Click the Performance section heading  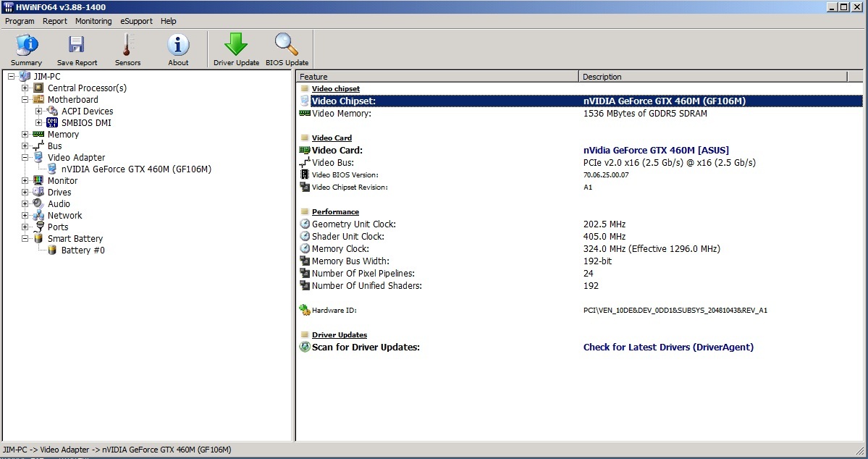[x=335, y=211]
